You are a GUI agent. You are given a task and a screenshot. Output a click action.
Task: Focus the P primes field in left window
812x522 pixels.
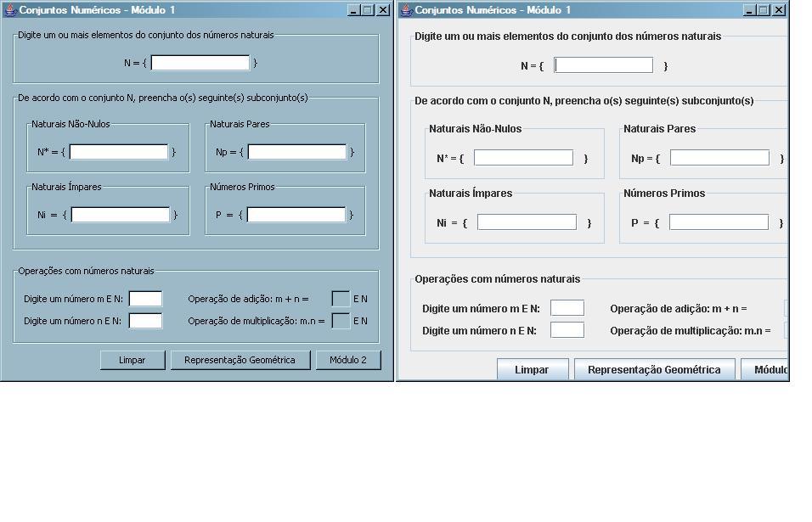296,215
